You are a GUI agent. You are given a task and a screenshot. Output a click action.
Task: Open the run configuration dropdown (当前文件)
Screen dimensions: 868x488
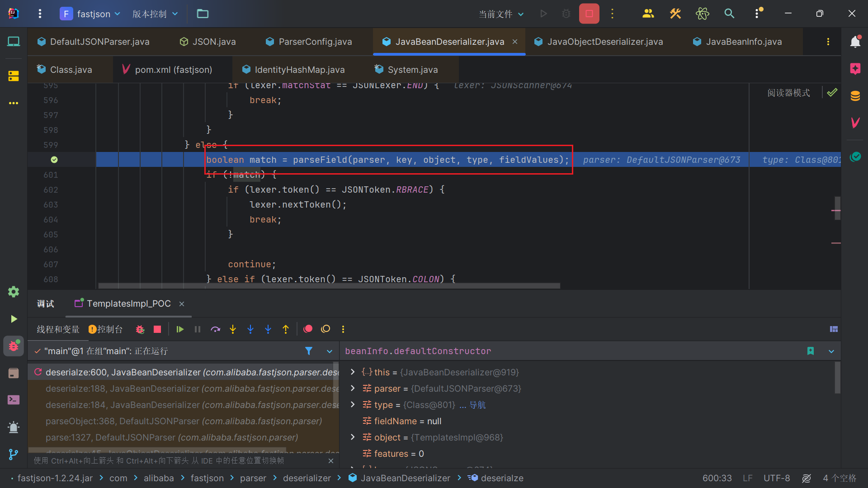click(x=501, y=14)
